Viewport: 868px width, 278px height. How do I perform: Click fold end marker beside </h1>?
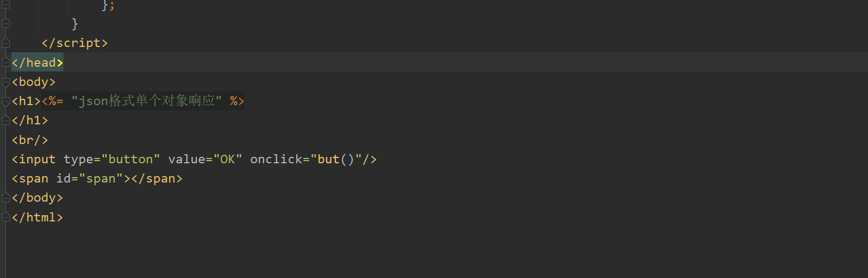[6, 121]
